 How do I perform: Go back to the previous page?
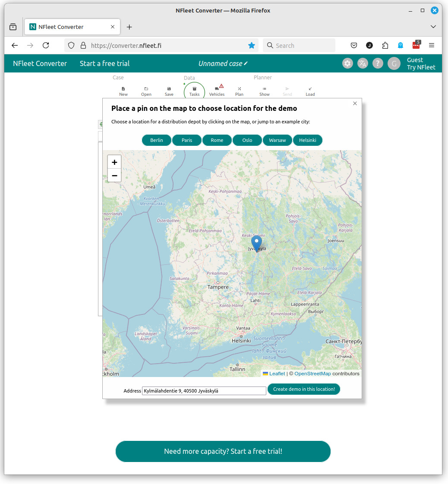click(x=15, y=46)
